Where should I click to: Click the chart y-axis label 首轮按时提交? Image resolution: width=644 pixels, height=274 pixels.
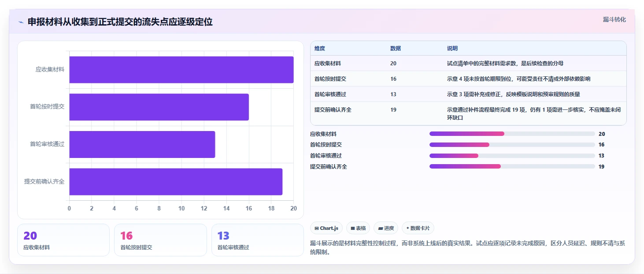pyautogui.click(x=47, y=107)
